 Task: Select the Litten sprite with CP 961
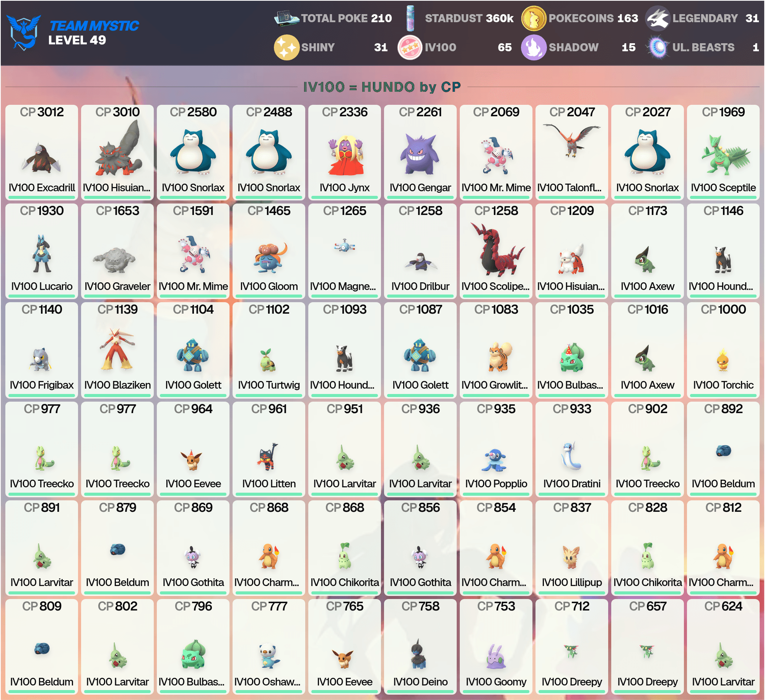coord(267,457)
